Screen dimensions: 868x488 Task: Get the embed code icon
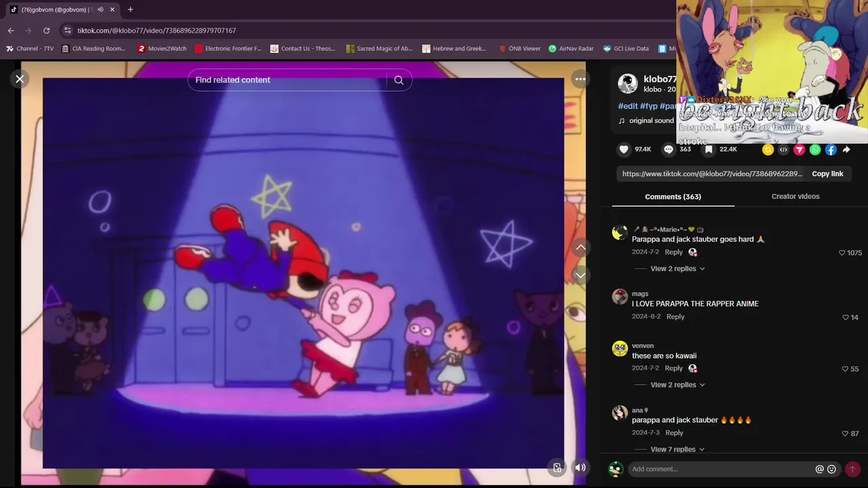pos(783,150)
